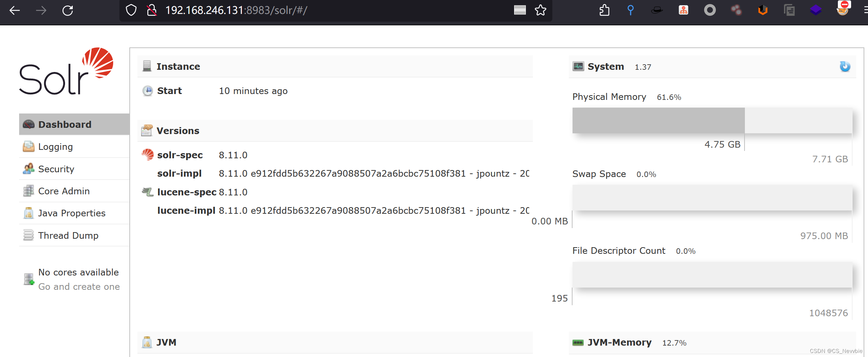Open the Security page
The height and width of the screenshot is (357, 868).
tap(74, 169)
